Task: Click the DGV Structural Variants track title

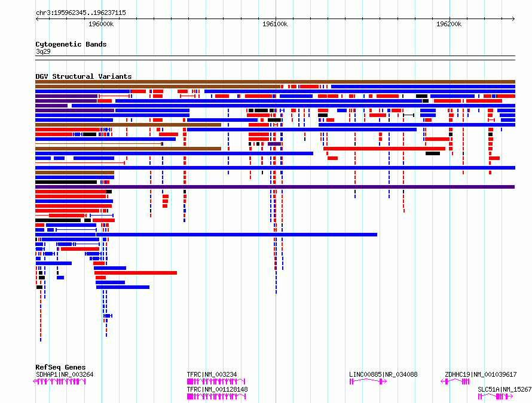Action: 84,76
